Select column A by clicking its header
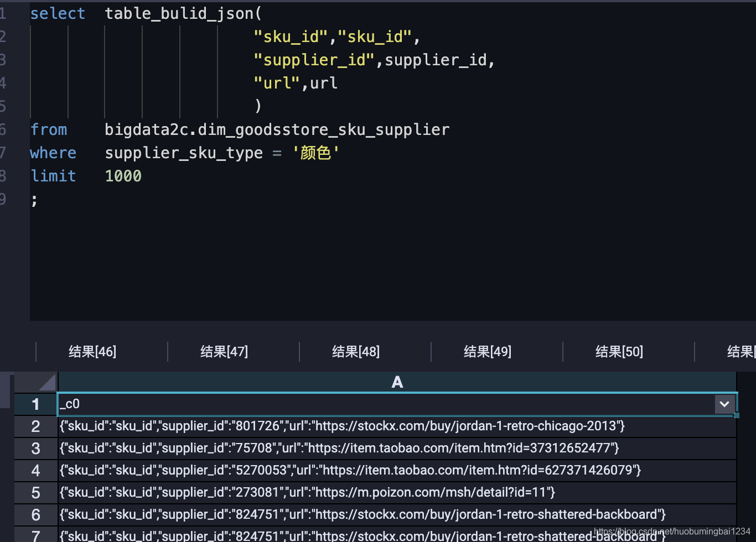The height and width of the screenshot is (542, 756). pos(397,382)
